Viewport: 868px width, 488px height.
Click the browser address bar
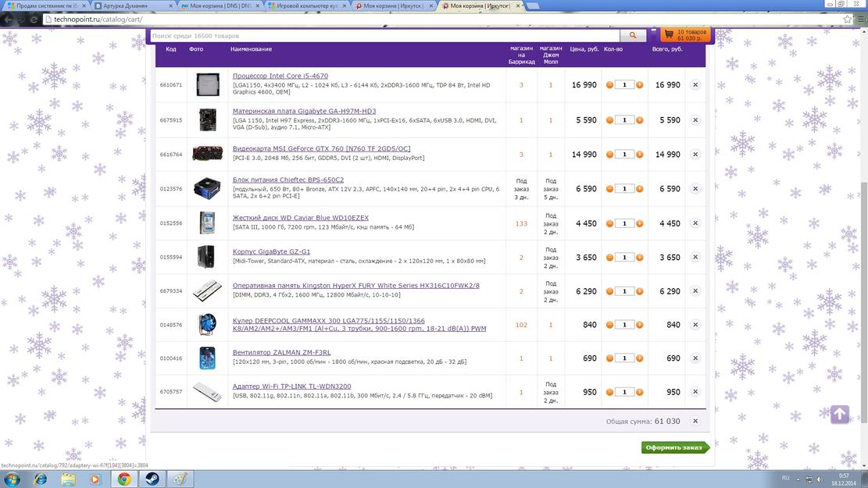[x=443, y=20]
